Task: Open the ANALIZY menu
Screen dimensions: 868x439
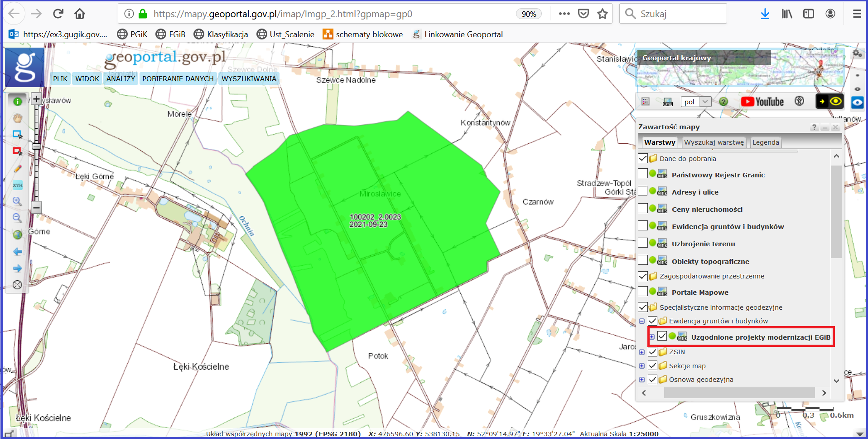Action: pos(121,78)
